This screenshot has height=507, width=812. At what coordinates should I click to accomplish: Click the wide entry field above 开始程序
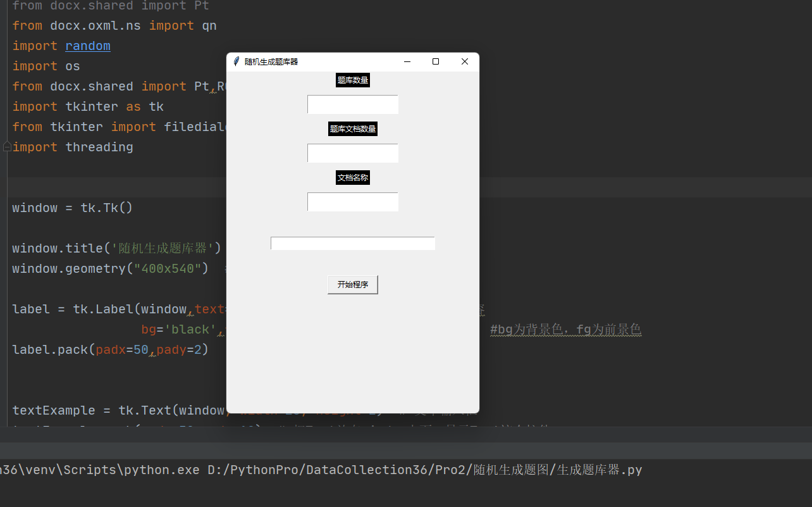coord(353,244)
